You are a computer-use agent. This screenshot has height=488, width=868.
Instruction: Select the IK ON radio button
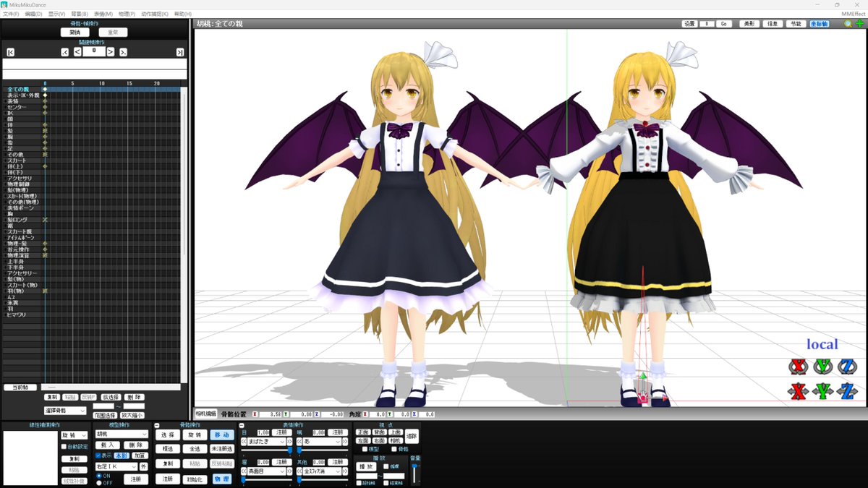click(98, 476)
